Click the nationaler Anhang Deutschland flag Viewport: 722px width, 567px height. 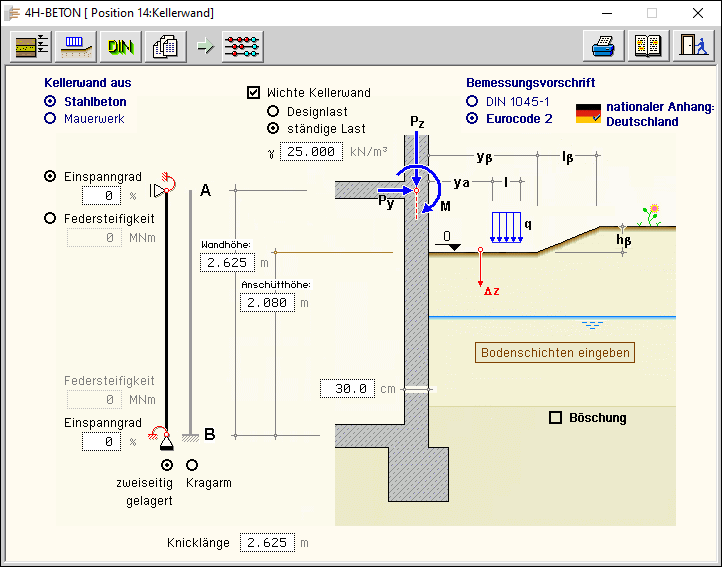coord(588,113)
